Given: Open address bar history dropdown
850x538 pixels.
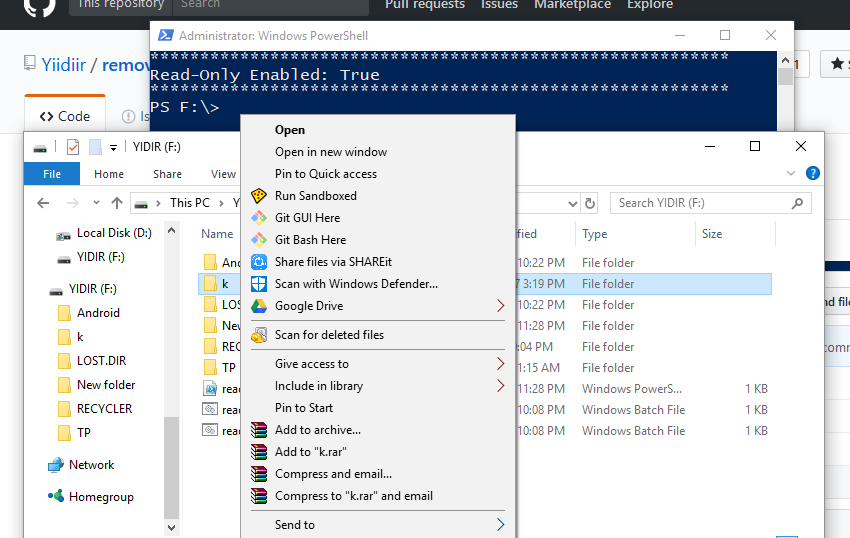Looking at the screenshot, I should [x=572, y=204].
